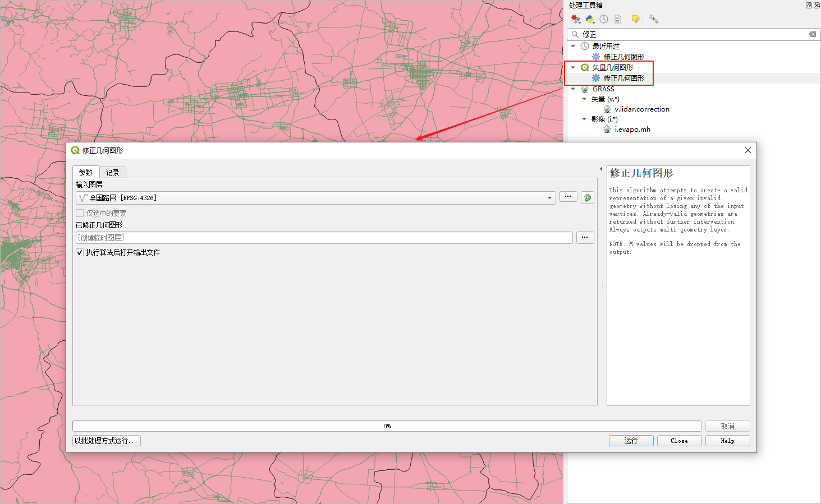Click the edit features in-place icon

[x=635, y=19]
